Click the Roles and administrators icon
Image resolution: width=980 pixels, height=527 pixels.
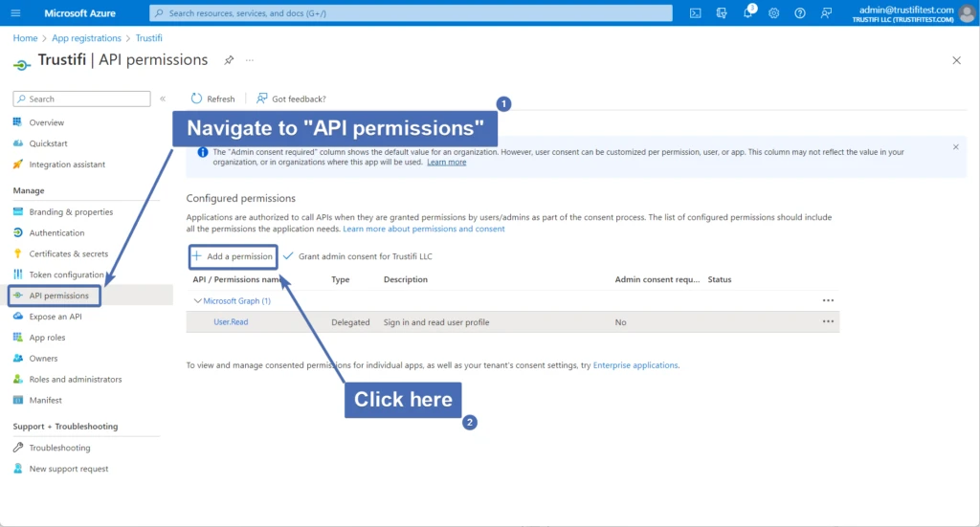pyautogui.click(x=17, y=379)
